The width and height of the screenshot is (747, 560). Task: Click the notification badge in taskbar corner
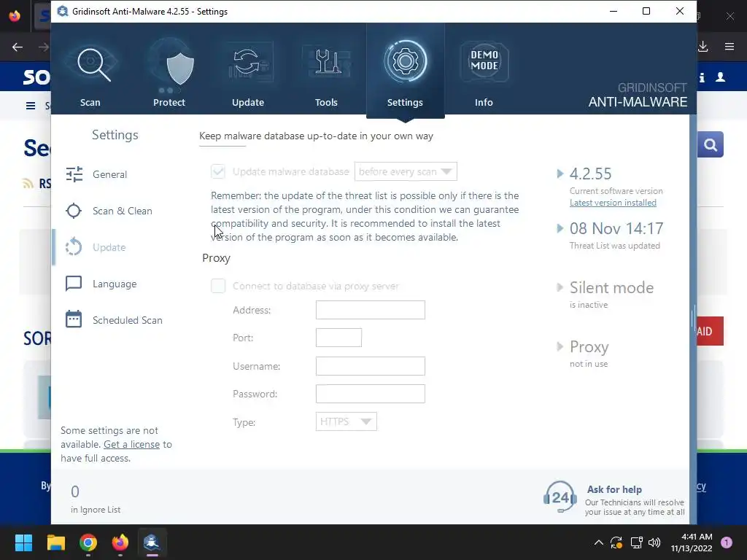727,542
